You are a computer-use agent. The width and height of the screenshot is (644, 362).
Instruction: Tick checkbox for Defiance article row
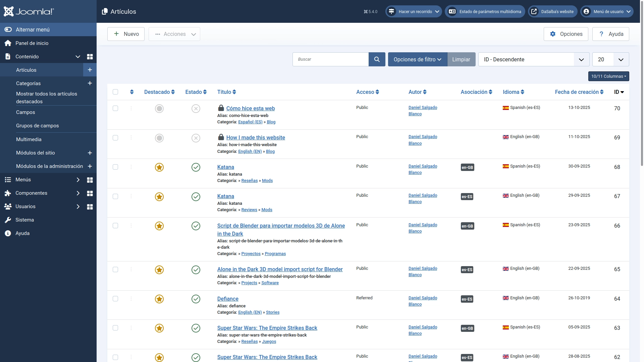point(115,299)
